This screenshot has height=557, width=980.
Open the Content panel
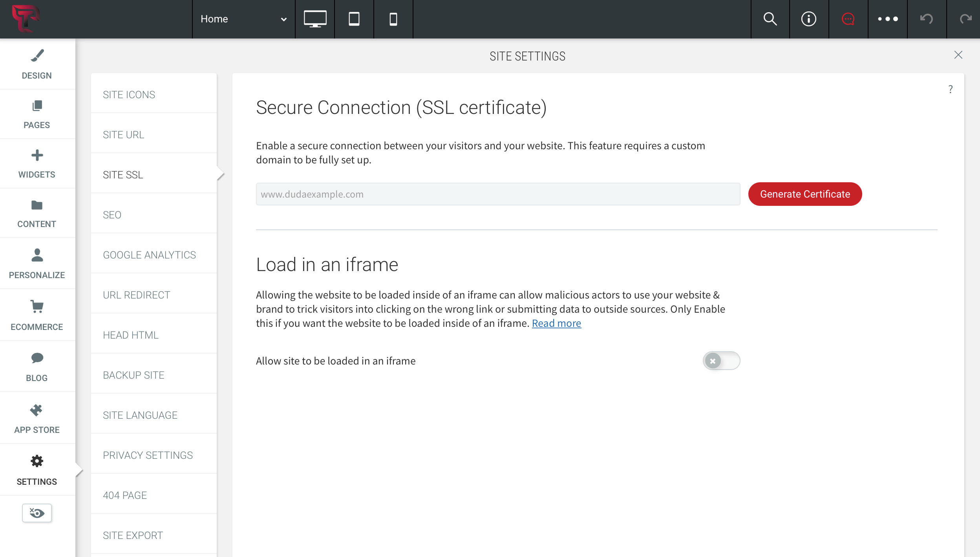37,213
